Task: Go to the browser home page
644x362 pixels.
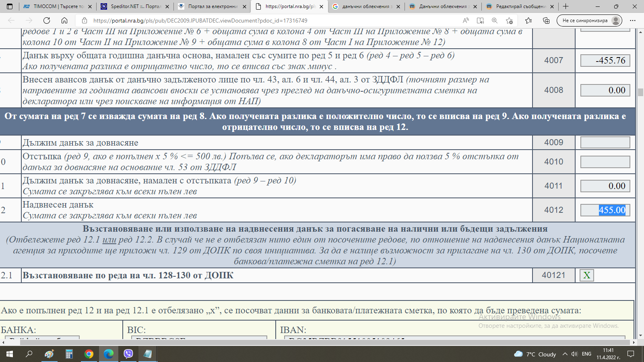Action: (64, 21)
